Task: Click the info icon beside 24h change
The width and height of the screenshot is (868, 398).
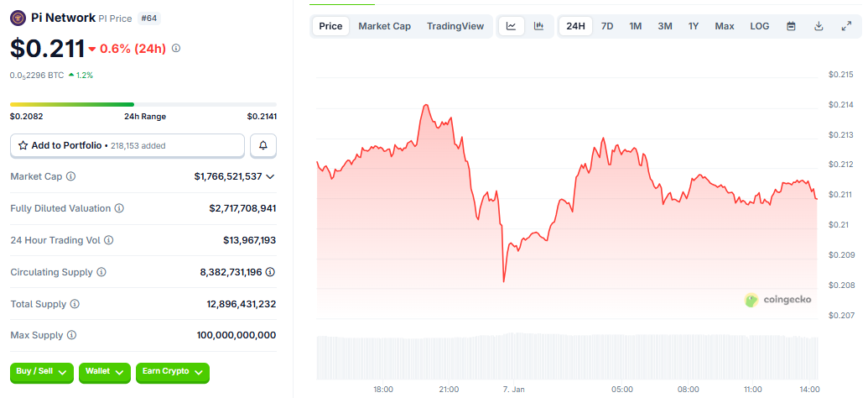Action: pyautogui.click(x=176, y=48)
